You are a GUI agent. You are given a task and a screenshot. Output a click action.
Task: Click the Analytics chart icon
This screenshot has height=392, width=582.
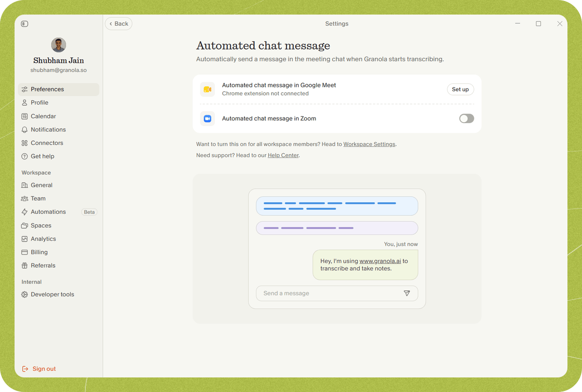[25, 239]
